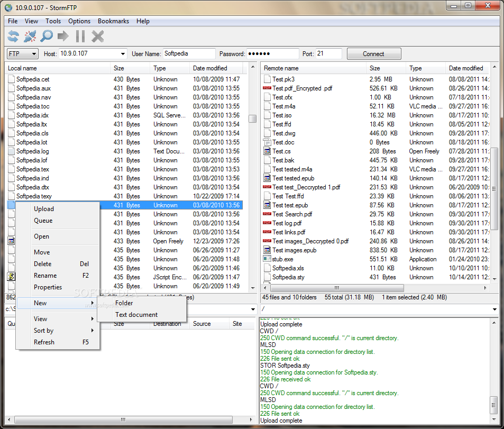Open the Bookmarks menu
Viewport: 504px width, 429px height.
point(113,21)
